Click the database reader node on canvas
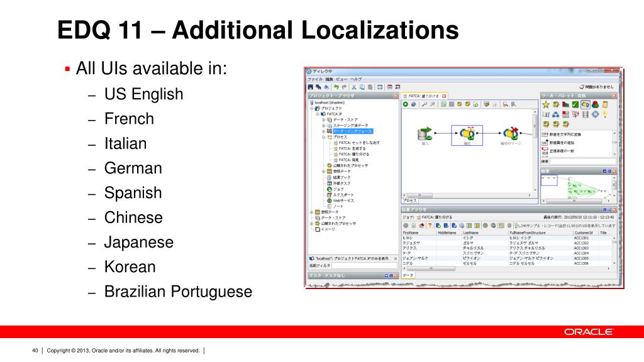Viewport: 644px width, 362px height. (425, 133)
